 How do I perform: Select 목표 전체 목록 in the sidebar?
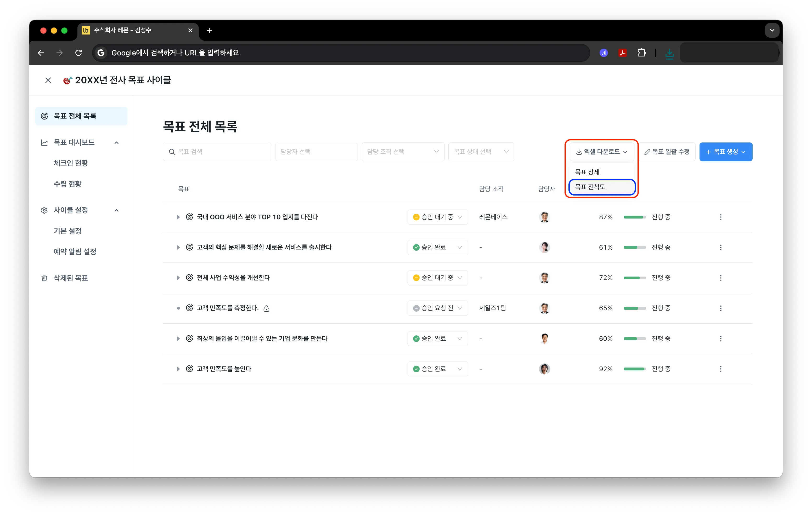coord(81,116)
